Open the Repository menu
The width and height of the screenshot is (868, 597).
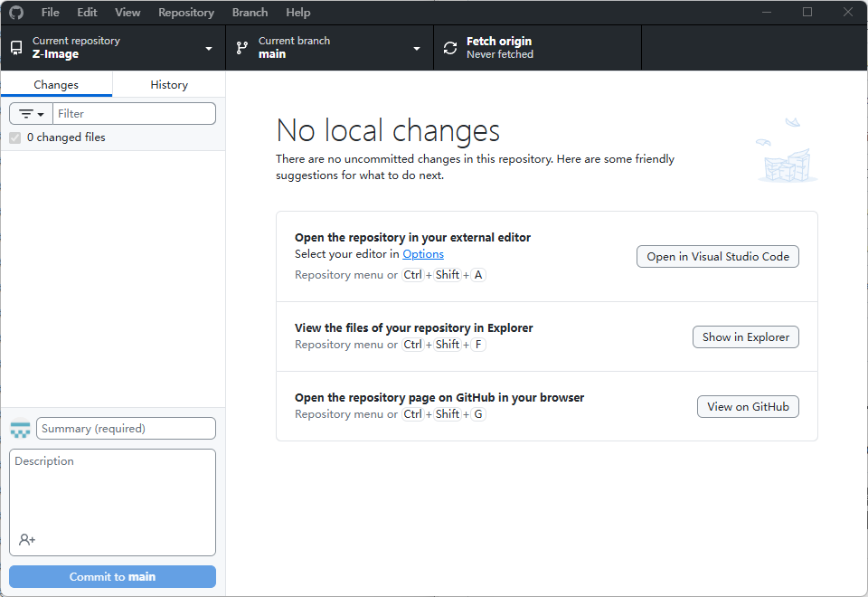coord(185,13)
